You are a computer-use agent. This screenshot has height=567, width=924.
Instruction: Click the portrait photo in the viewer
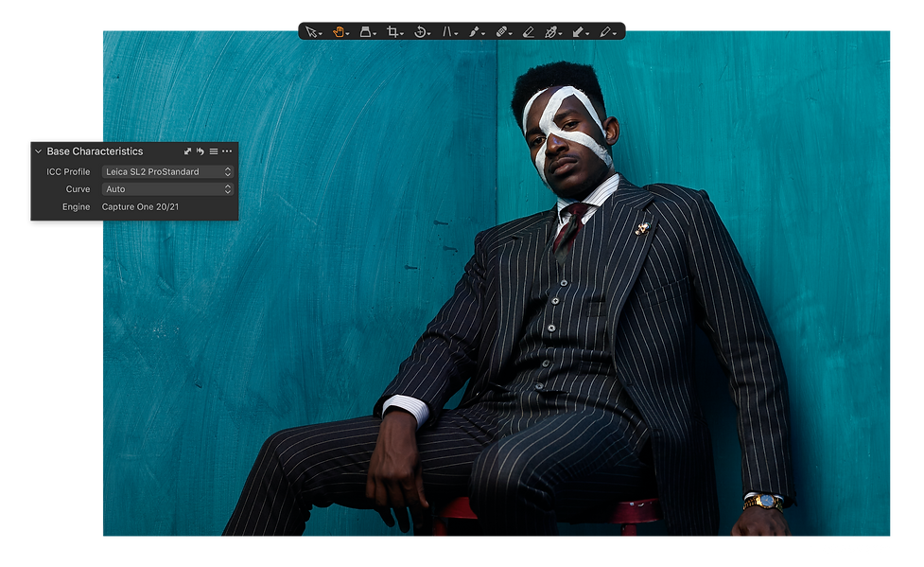pyautogui.click(x=497, y=283)
